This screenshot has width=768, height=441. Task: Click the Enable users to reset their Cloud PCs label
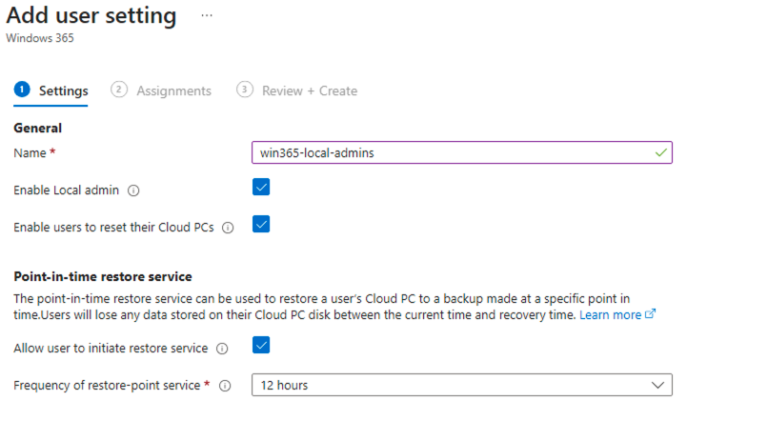tap(114, 228)
